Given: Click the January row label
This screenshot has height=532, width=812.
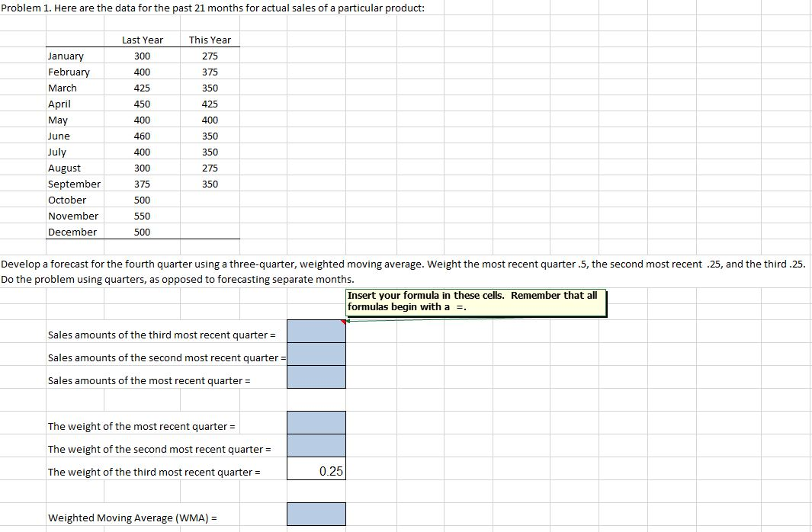Looking at the screenshot, I should tap(65, 56).
